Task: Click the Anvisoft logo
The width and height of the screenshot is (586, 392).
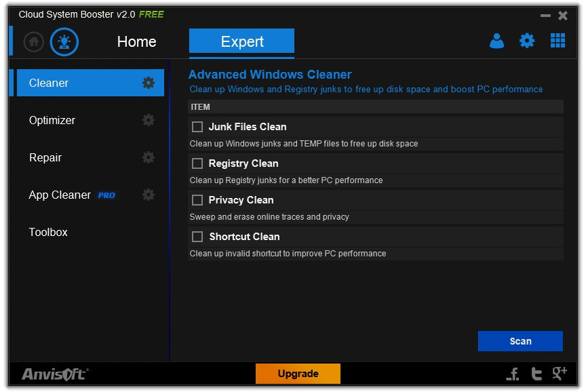Action: click(x=55, y=374)
